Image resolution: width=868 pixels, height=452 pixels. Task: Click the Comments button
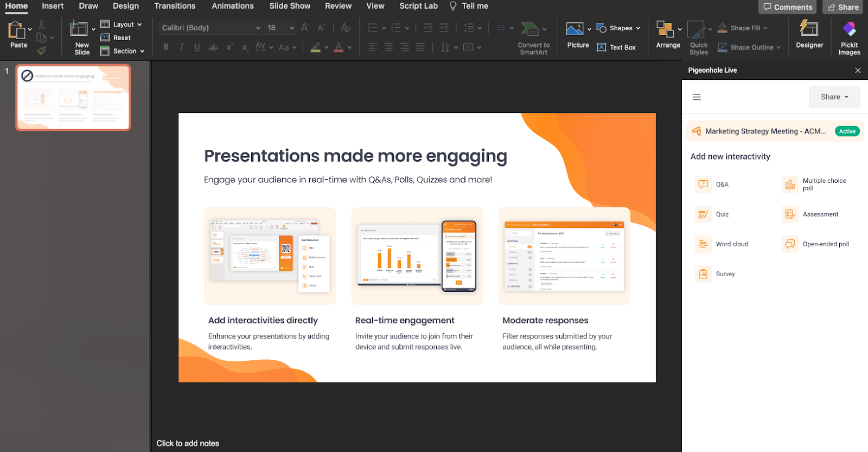[787, 7]
